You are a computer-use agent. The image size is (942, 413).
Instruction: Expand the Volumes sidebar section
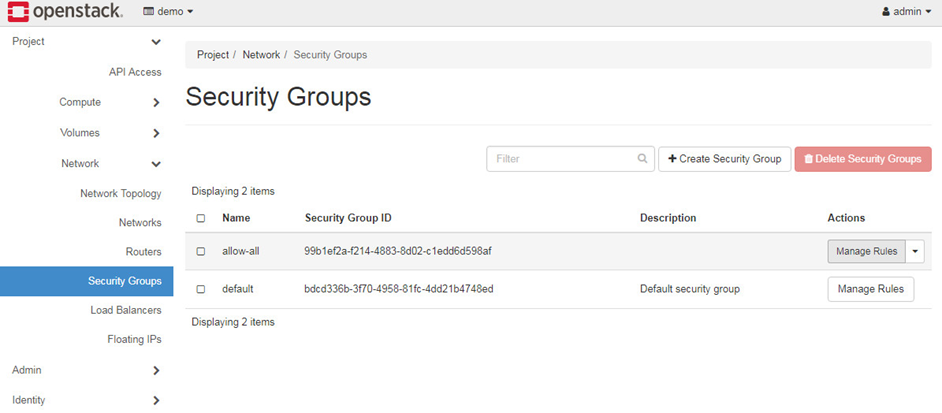coord(156,133)
